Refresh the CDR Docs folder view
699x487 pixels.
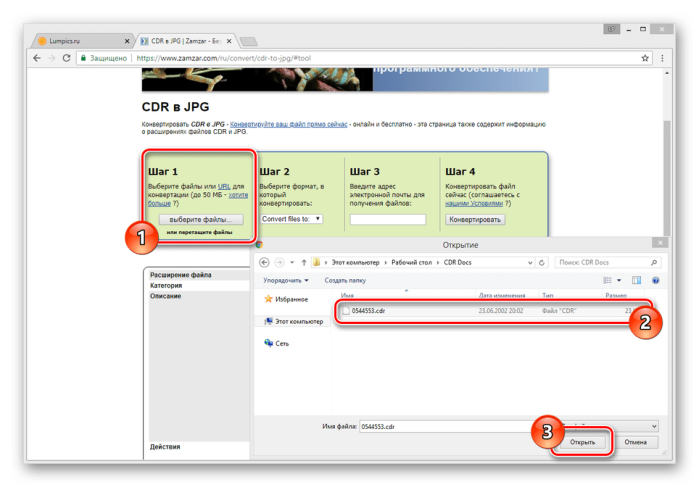click(x=542, y=263)
